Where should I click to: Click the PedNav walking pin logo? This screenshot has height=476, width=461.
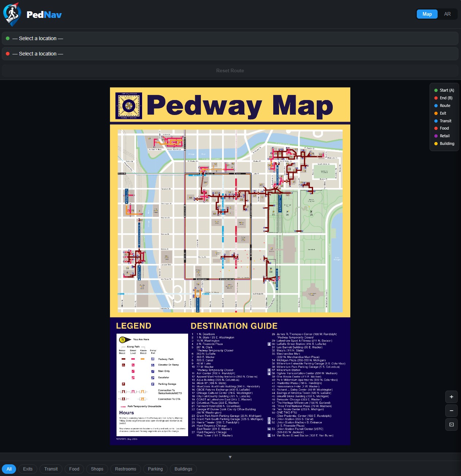click(x=12, y=14)
